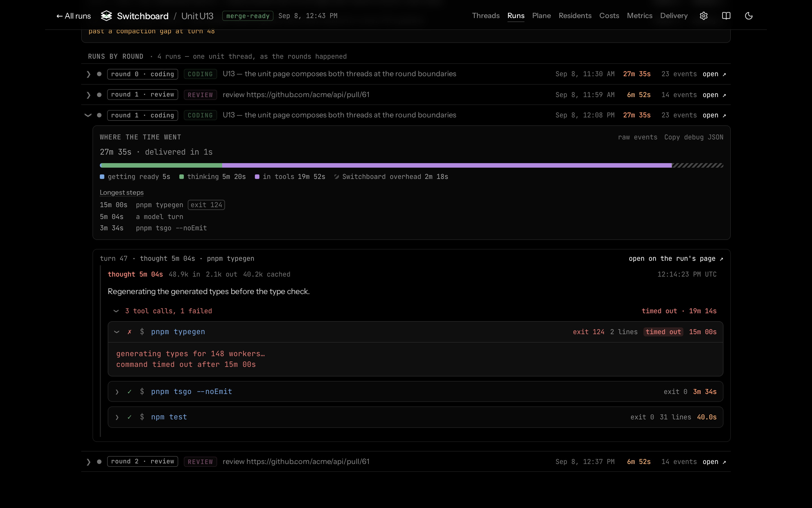Open the round 2 review run
This screenshot has width=812, height=508.
pos(714,462)
